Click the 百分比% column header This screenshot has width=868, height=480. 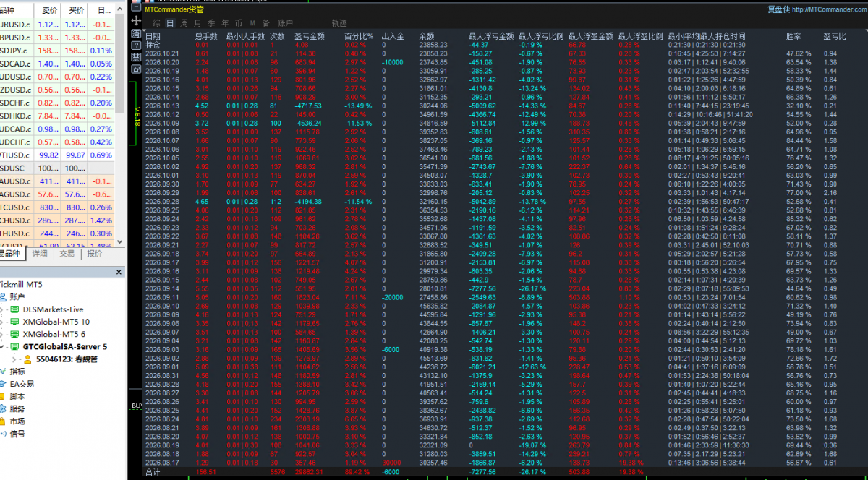pyautogui.click(x=358, y=35)
